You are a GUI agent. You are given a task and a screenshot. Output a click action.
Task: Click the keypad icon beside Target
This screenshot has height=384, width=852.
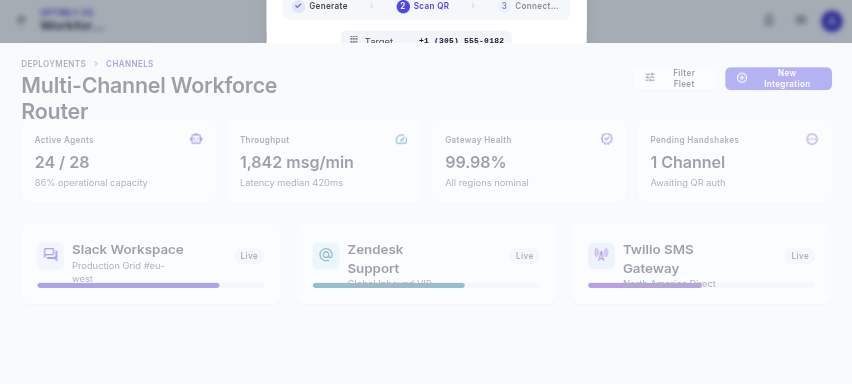354,40
